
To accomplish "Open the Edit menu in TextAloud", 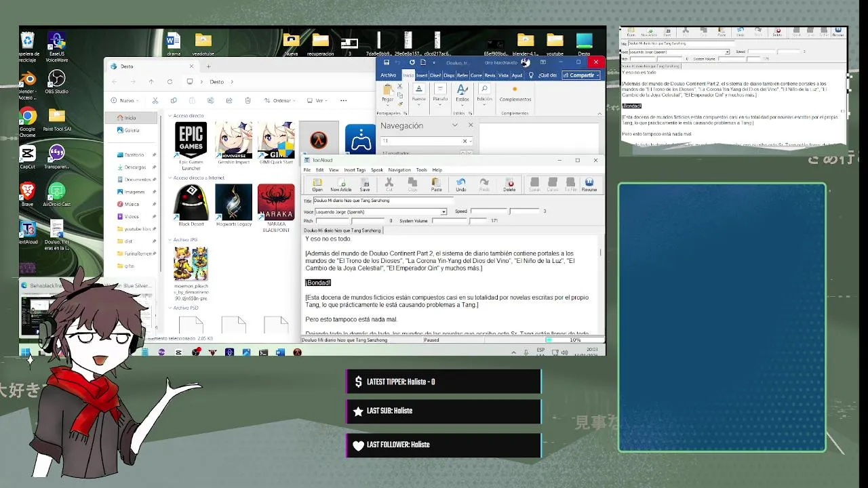I will pyautogui.click(x=319, y=170).
